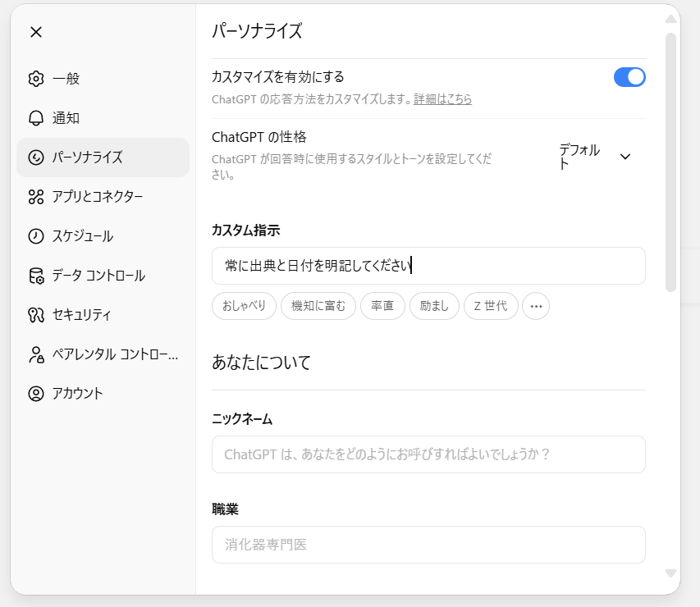Close the settings dialog with X
This screenshot has width=700, height=607.
pyautogui.click(x=35, y=32)
